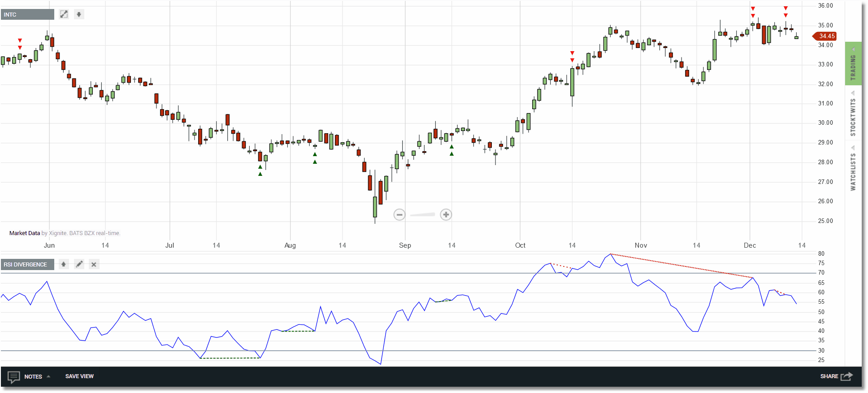868x393 pixels.
Task: Click the share arrow icon
Action: [x=846, y=376]
